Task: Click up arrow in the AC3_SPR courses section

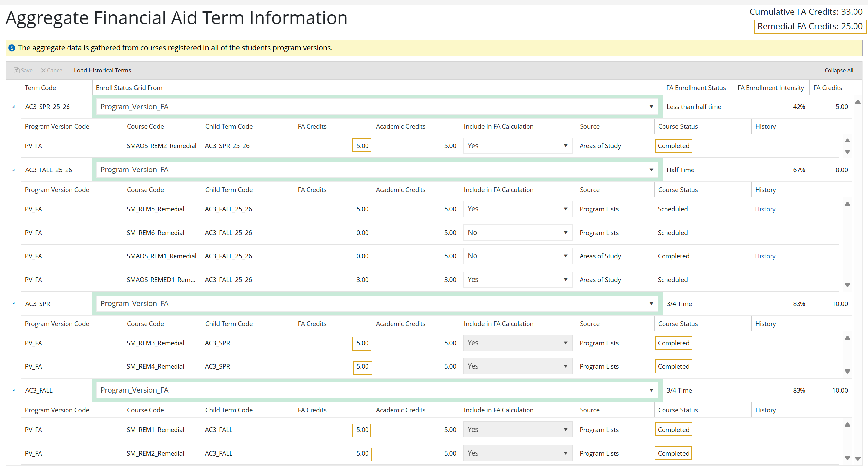Action: click(x=848, y=338)
